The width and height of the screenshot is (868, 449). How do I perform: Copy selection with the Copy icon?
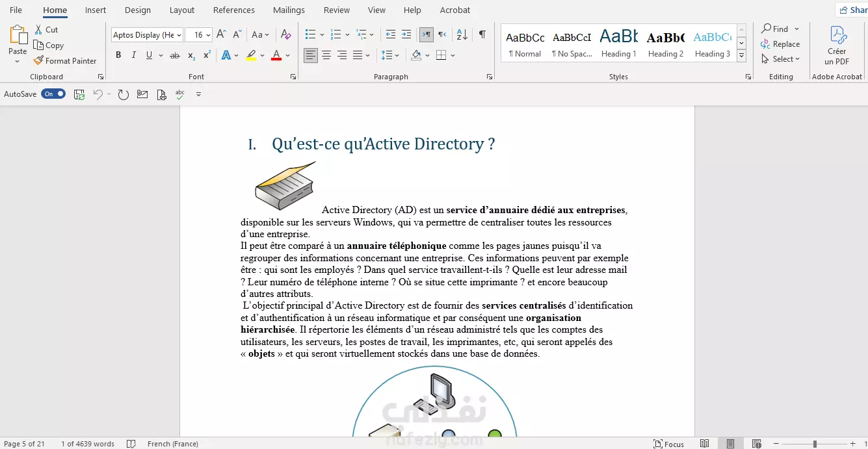(x=38, y=45)
